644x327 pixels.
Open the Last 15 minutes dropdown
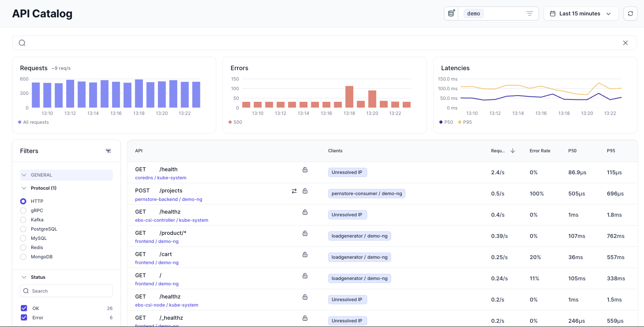[x=581, y=13]
